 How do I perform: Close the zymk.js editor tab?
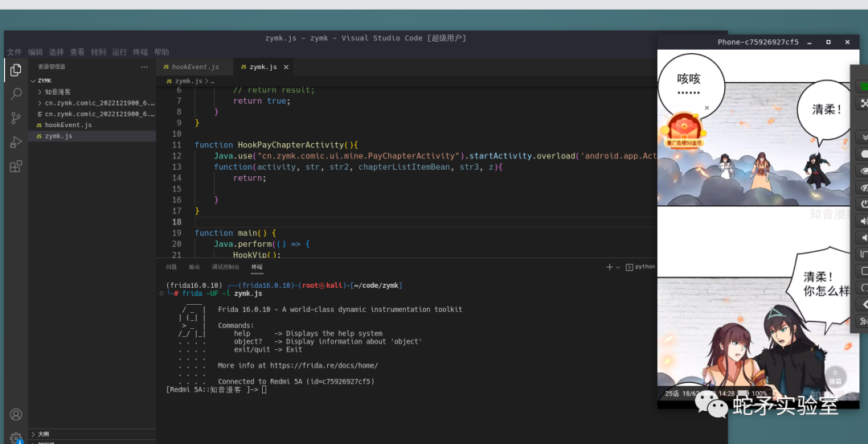click(x=286, y=67)
